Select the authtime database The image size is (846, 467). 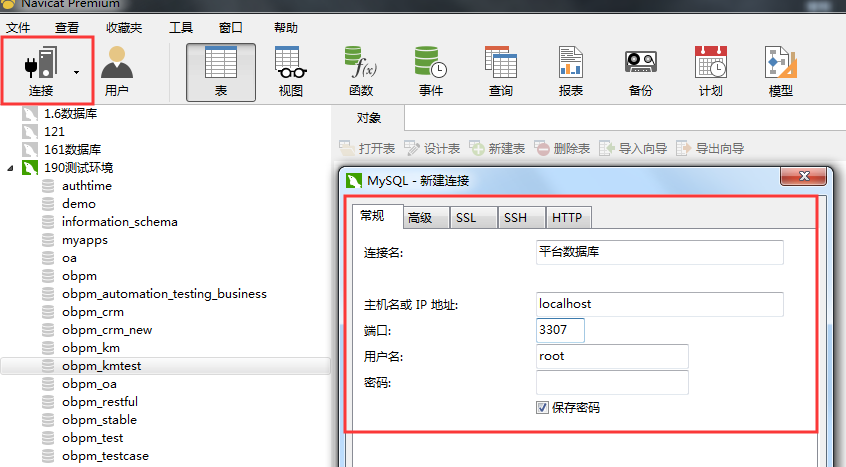pyautogui.click(x=86, y=186)
